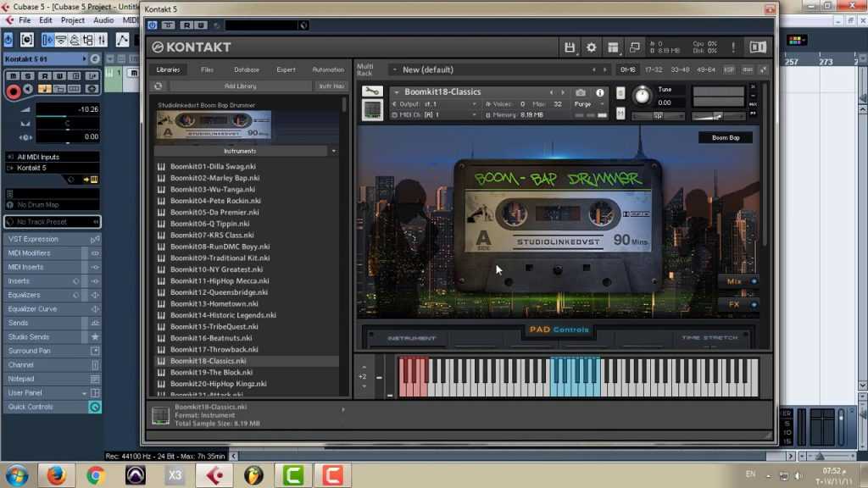
Task: Toggle the Mix blue LED switch
Action: (754, 281)
